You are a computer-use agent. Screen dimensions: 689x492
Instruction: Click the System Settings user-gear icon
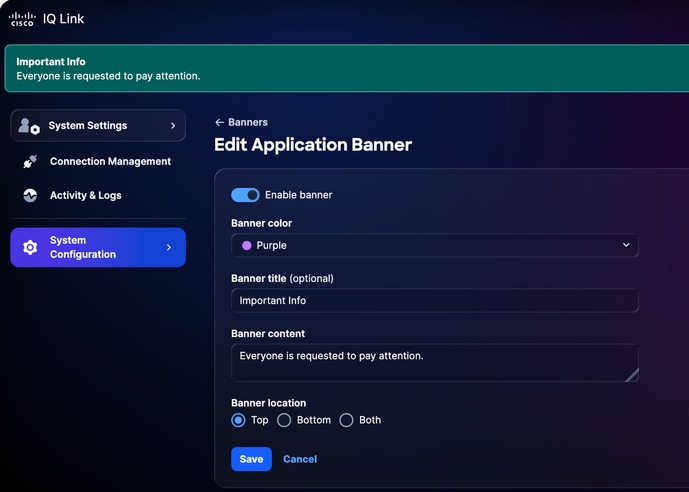(x=29, y=126)
